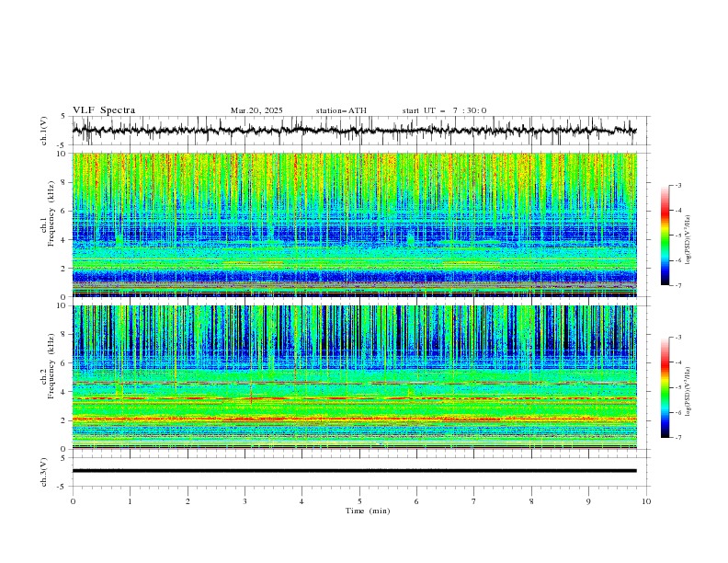Click time-axis tick label "1"
Screen dimensions: 728x563
tap(130, 501)
